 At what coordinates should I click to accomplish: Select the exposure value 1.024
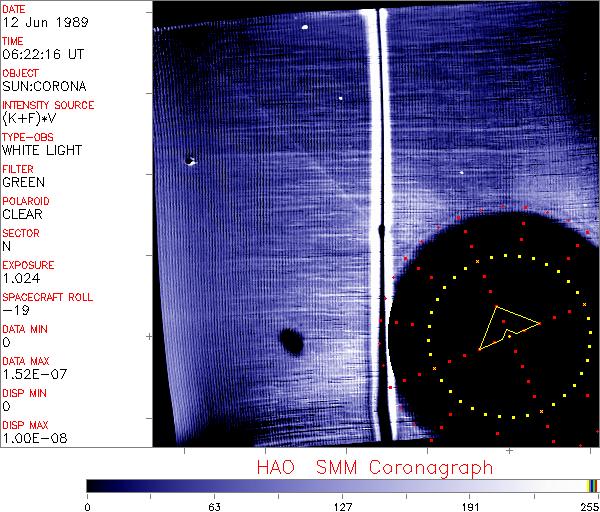click(20, 278)
